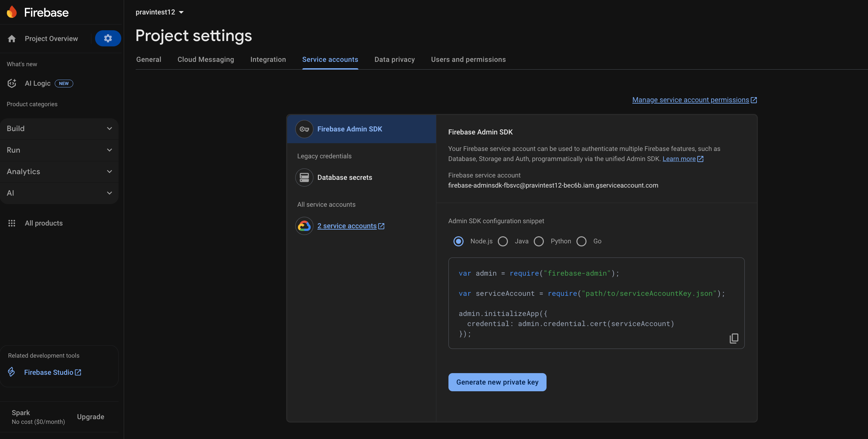Select the Python radio button
Viewport: 868px width, 439px height.
(539, 241)
